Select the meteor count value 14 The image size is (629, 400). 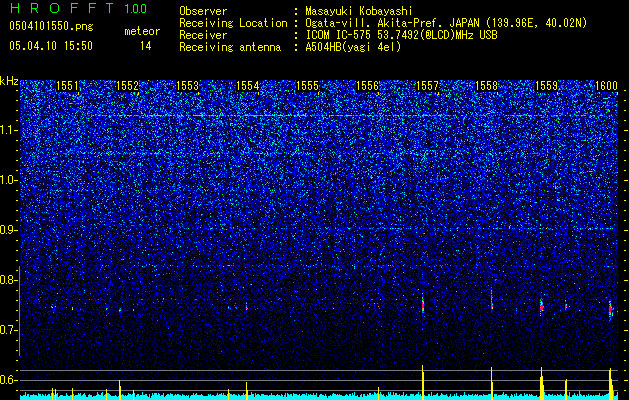click(x=146, y=46)
